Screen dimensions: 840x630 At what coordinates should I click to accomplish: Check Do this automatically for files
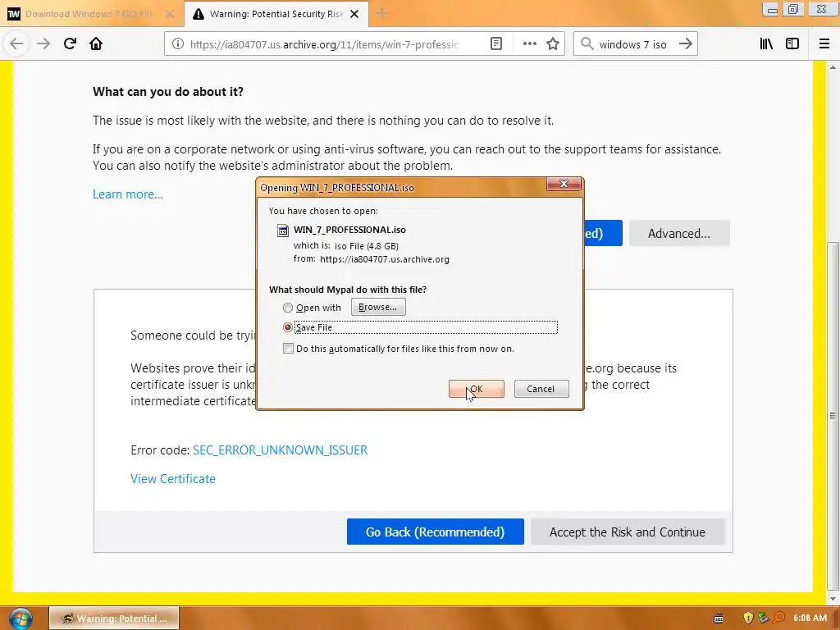click(288, 349)
